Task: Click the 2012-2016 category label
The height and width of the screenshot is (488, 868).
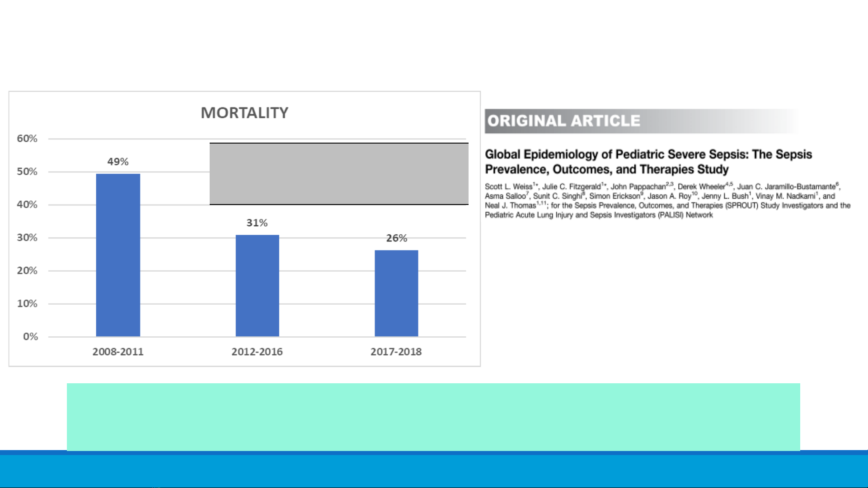Action: (x=257, y=352)
